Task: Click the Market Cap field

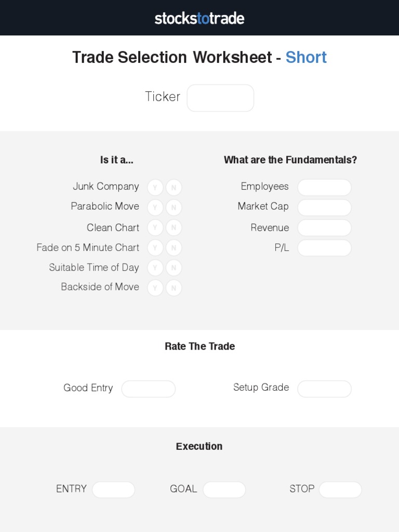Action: 324,207
